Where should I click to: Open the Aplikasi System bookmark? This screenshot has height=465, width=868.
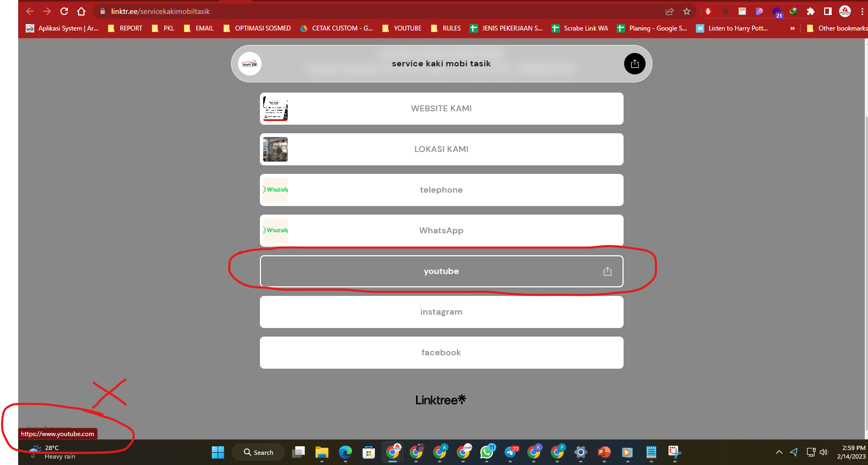(62, 28)
